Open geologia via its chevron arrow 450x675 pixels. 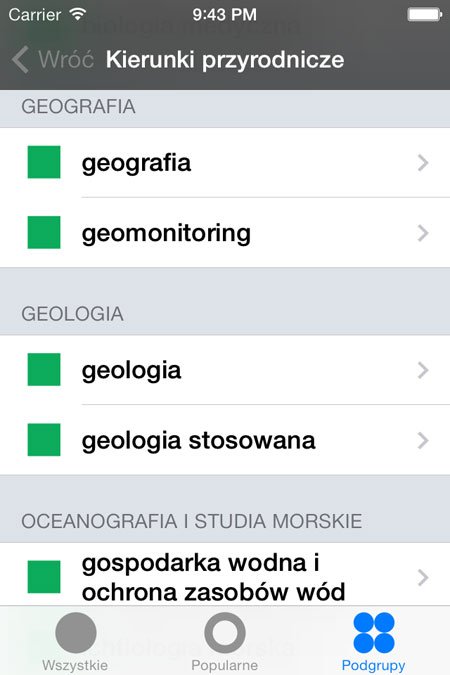(423, 370)
